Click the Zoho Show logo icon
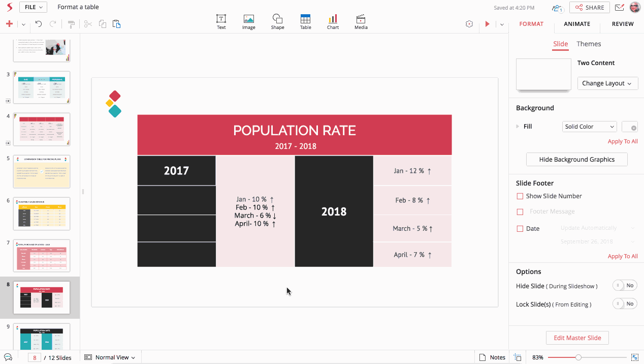Screen dimensions: 644x364 coord(9,7)
